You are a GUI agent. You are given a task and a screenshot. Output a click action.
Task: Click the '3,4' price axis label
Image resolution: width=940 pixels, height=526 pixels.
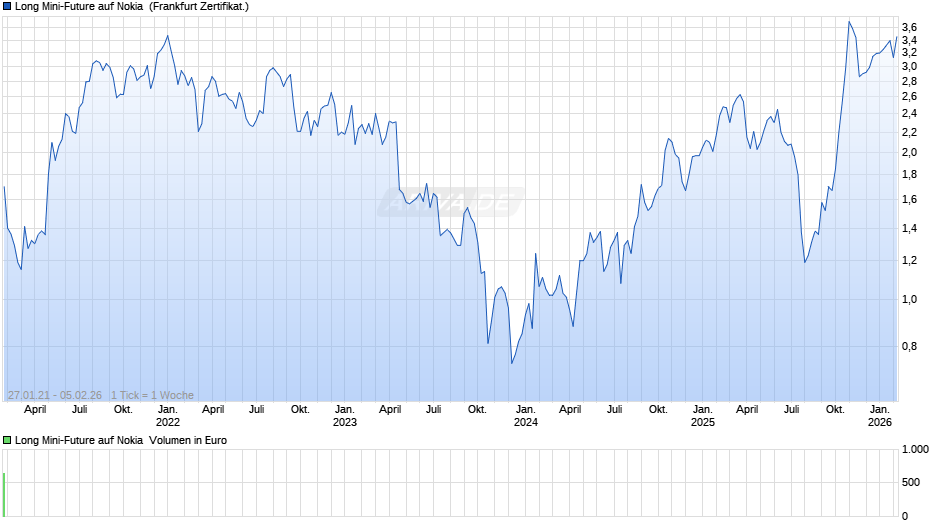tap(909, 40)
